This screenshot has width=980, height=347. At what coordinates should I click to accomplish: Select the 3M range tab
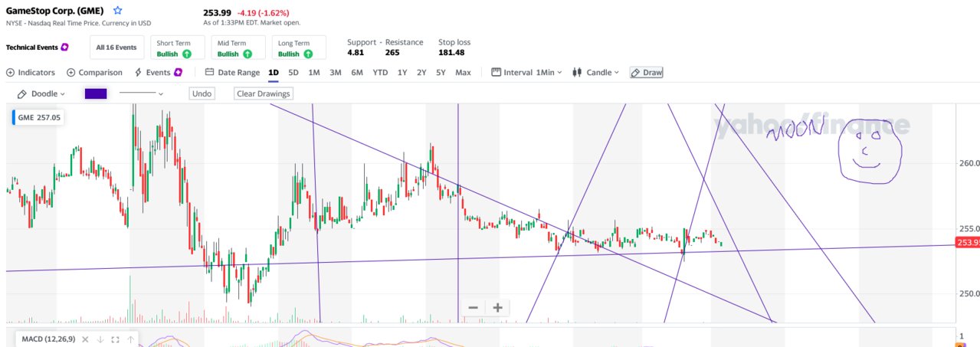(336, 72)
